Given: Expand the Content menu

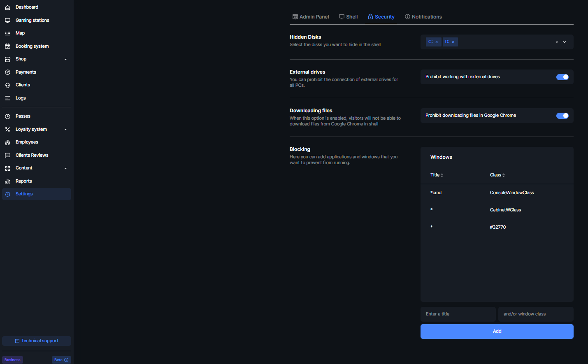Looking at the screenshot, I should coord(65,168).
